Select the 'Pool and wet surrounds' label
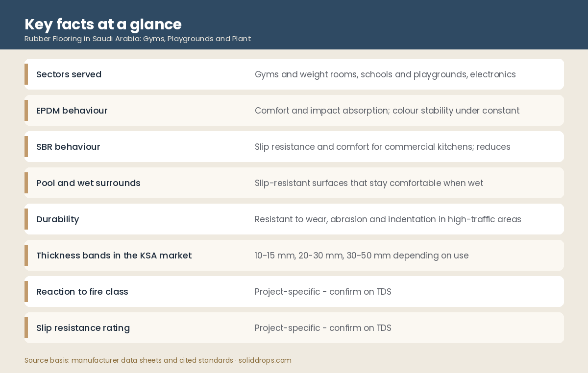Image resolution: width=588 pixels, height=373 pixels. [88, 183]
